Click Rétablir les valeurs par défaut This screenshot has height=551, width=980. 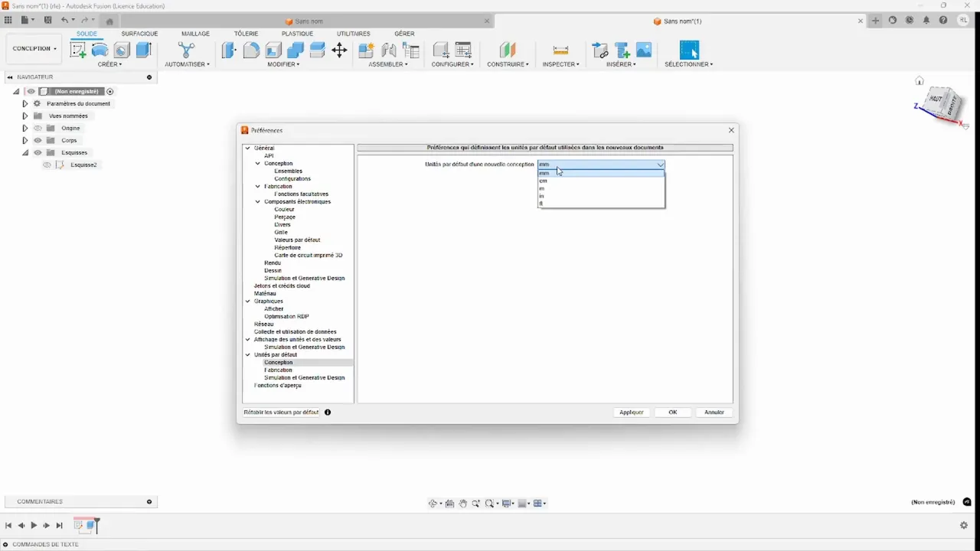click(x=281, y=412)
